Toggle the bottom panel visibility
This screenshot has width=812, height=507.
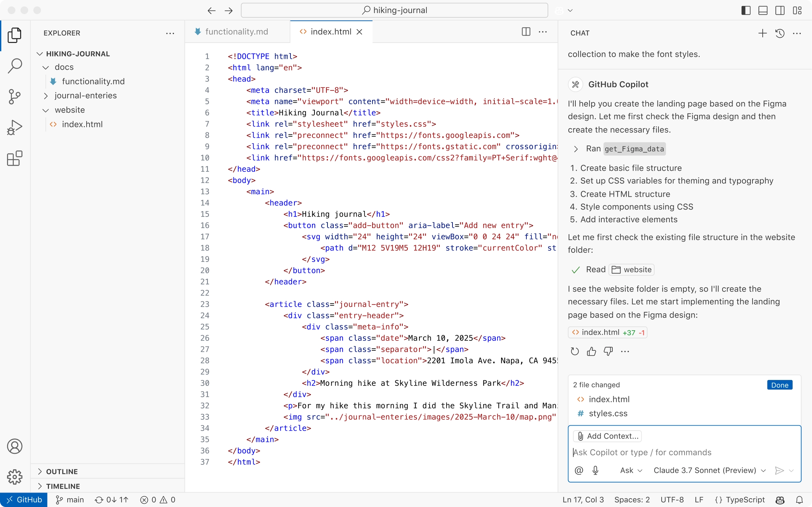pos(763,10)
